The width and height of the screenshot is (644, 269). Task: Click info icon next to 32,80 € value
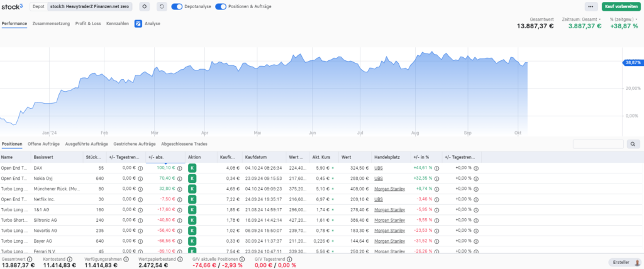(x=180, y=189)
